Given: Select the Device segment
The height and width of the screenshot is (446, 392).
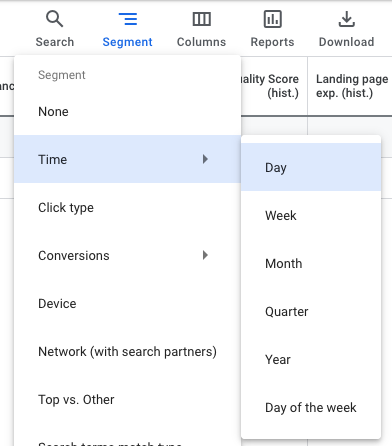Looking at the screenshot, I should [x=127, y=303].
